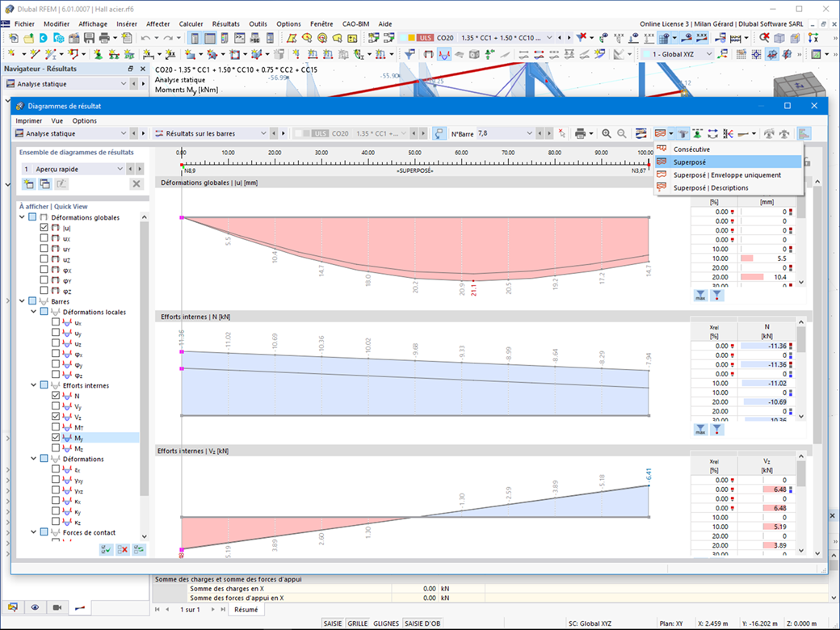
Task: Check the MT torsion moment checkbox
Action: pos(56,427)
